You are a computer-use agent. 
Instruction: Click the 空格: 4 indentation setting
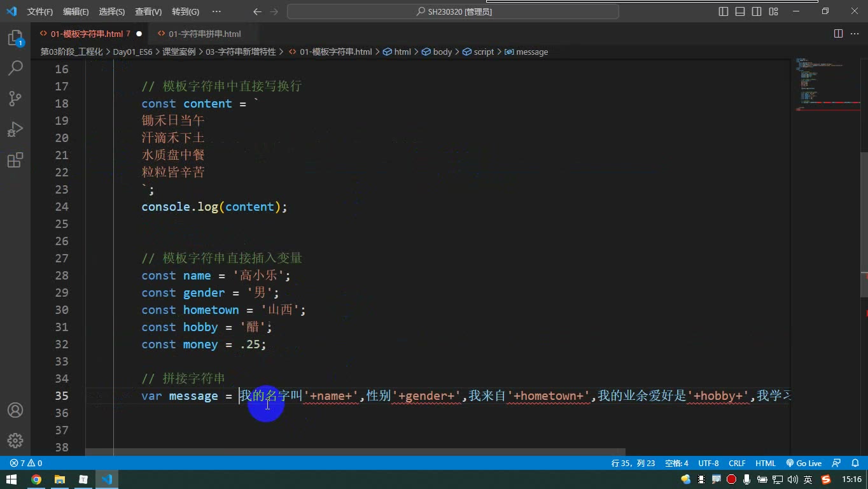(676, 464)
